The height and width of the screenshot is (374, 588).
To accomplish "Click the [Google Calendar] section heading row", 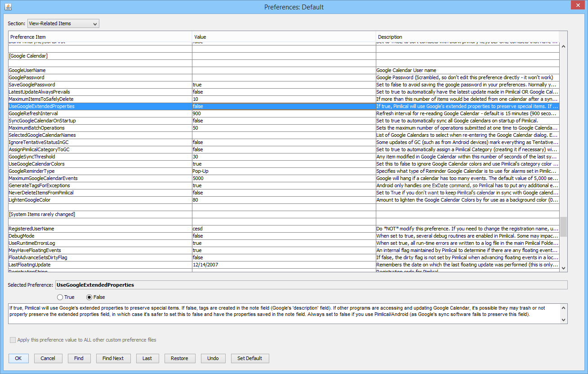I will (x=284, y=56).
